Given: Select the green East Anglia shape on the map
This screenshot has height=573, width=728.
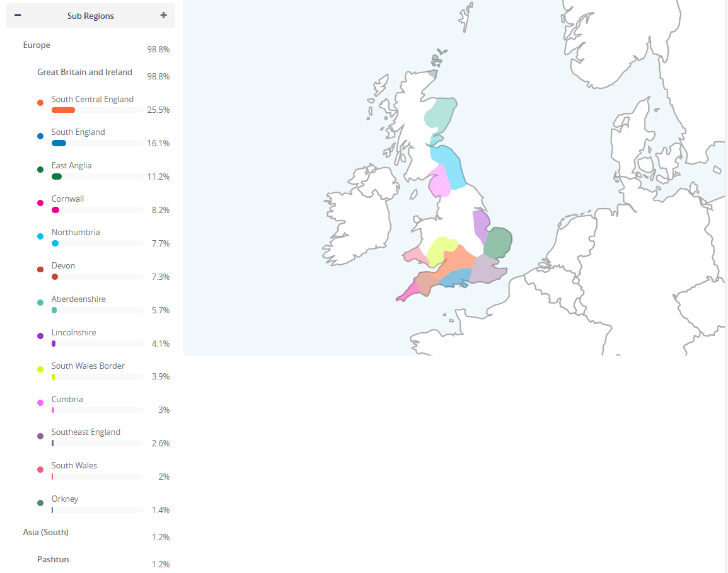Looking at the screenshot, I should pyautogui.click(x=499, y=241).
